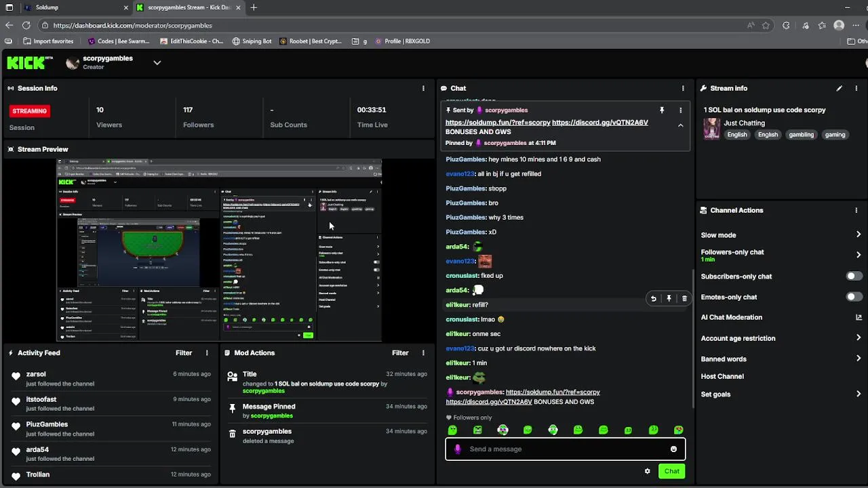Open browser profile avatar
This screenshot has height=488, width=868.
coord(839,25)
